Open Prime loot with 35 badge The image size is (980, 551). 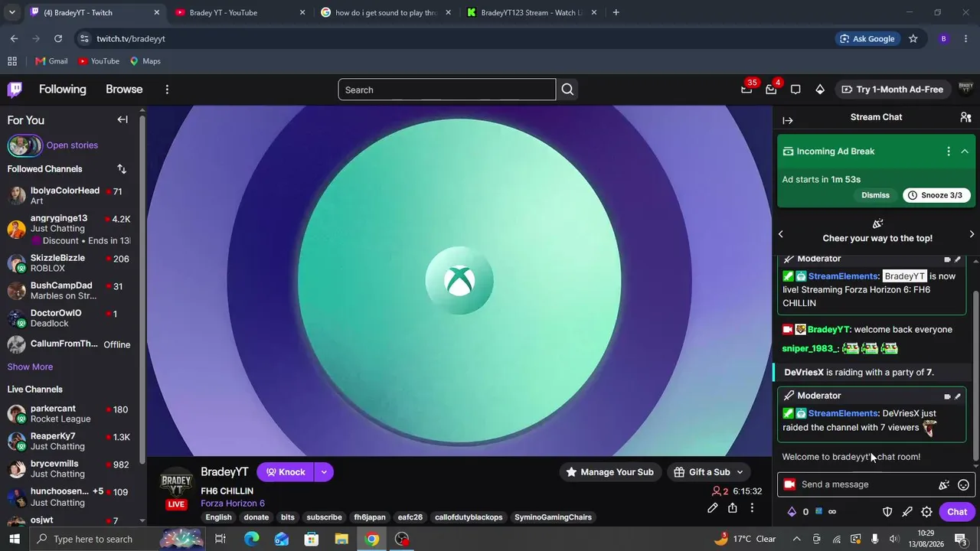[746, 90]
